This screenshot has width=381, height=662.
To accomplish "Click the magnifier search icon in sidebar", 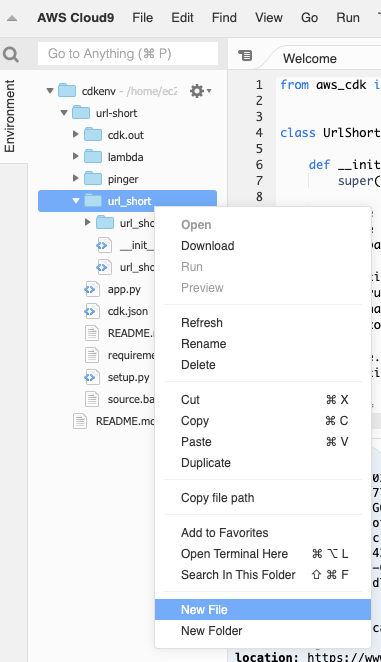I will click(x=11, y=54).
